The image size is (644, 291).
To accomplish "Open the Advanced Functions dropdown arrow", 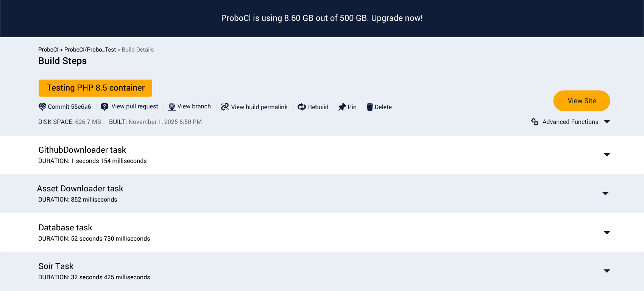I will 607,122.
